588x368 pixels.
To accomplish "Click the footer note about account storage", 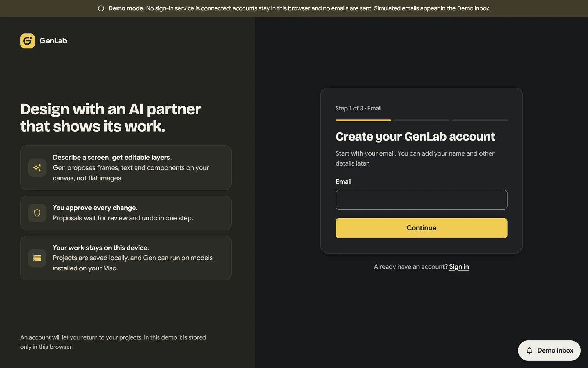I will [x=113, y=342].
